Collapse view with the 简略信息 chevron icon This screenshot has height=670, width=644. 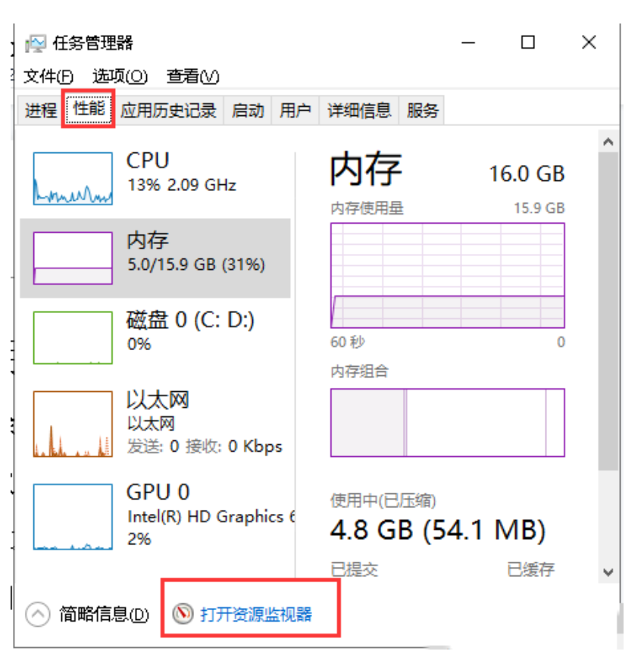(38, 615)
